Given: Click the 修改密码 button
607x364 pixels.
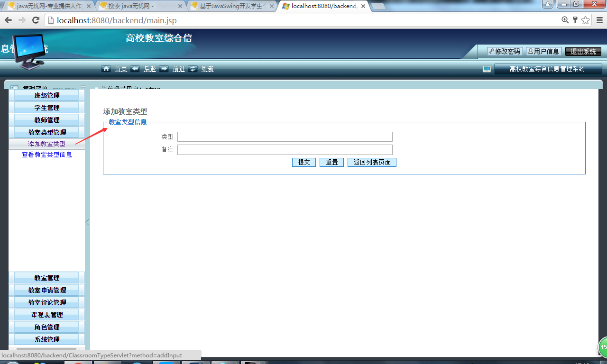Looking at the screenshot, I should pyautogui.click(x=505, y=51).
